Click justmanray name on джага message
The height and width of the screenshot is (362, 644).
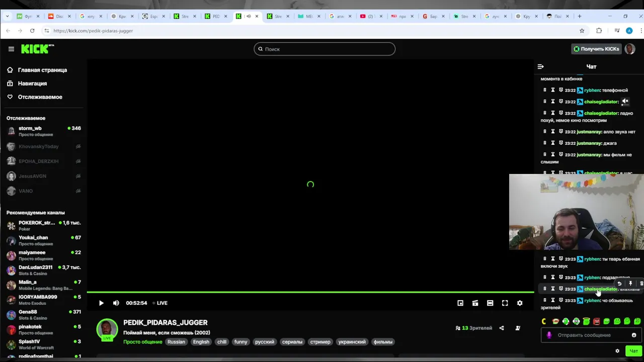(589, 143)
